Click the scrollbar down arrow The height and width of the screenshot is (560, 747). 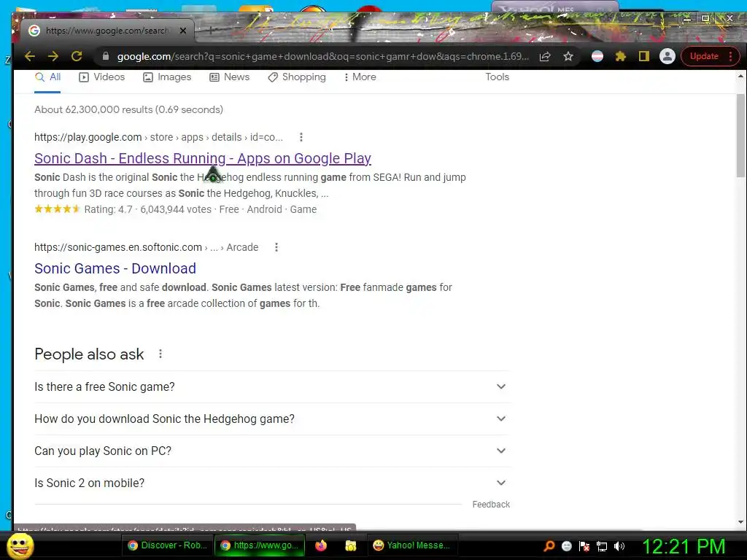click(x=740, y=522)
